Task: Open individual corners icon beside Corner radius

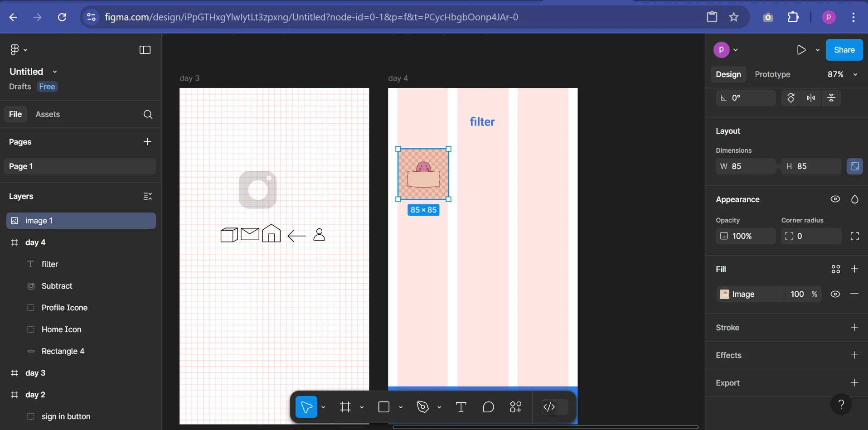Action: (855, 236)
